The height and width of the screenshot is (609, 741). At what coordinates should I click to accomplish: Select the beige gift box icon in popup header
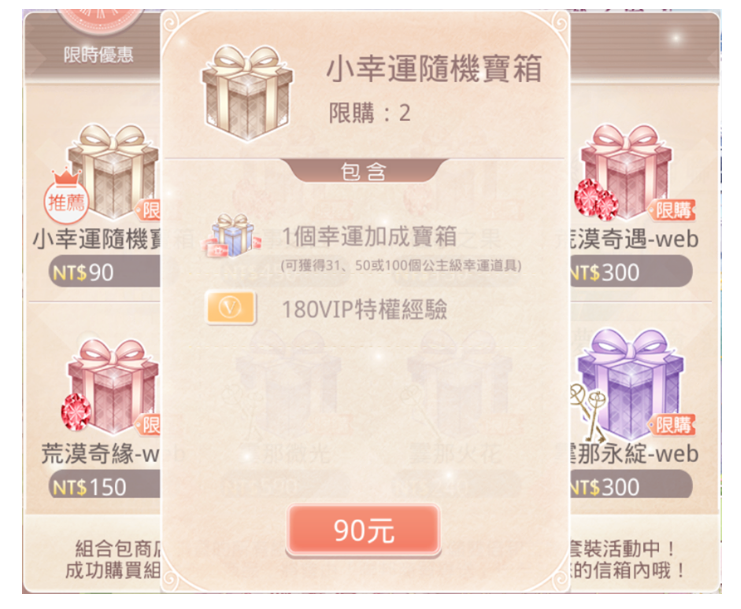247,93
